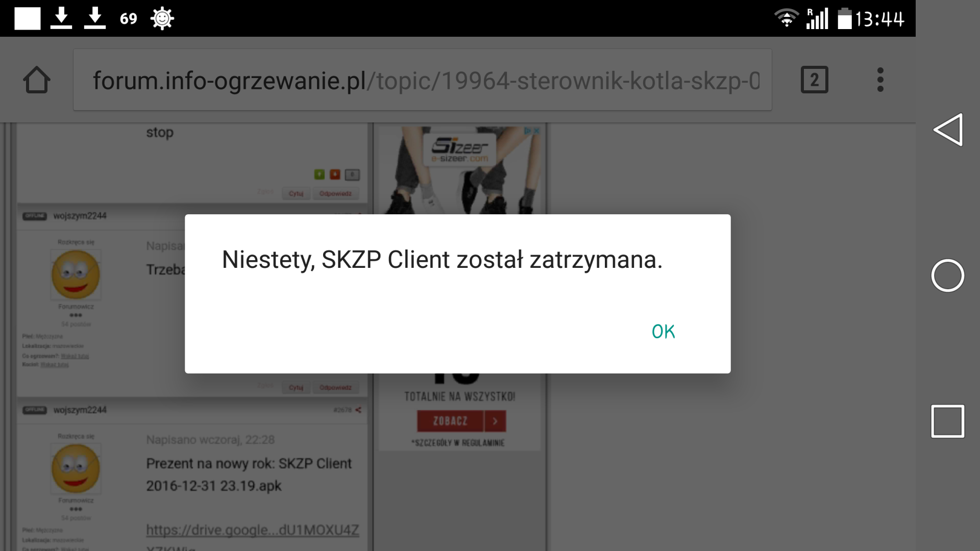Tap the browser home icon

[x=37, y=80]
